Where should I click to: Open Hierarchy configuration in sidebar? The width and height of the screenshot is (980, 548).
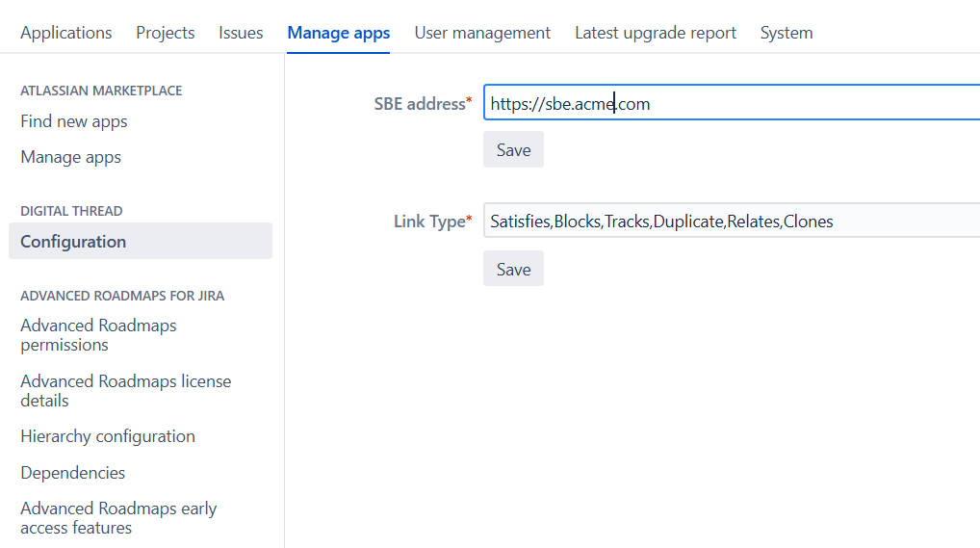pyautogui.click(x=108, y=436)
